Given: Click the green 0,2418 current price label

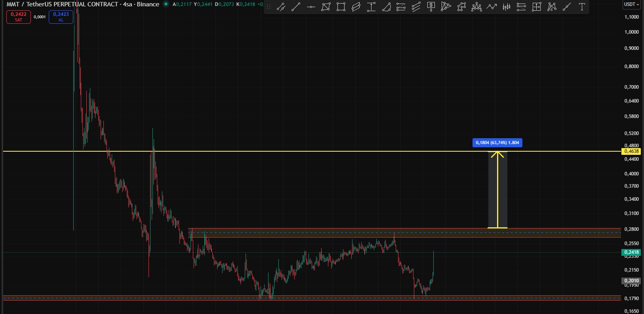Looking at the screenshot, I should (632, 252).
